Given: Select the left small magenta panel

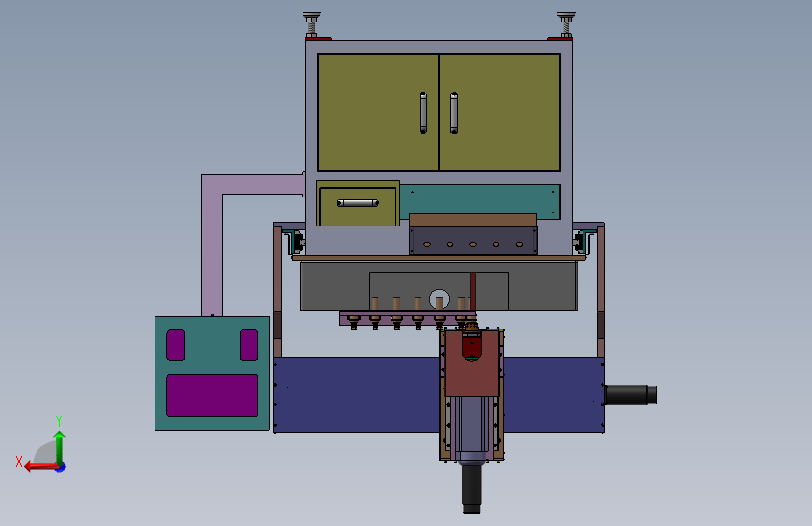Looking at the screenshot, I should (x=175, y=345).
